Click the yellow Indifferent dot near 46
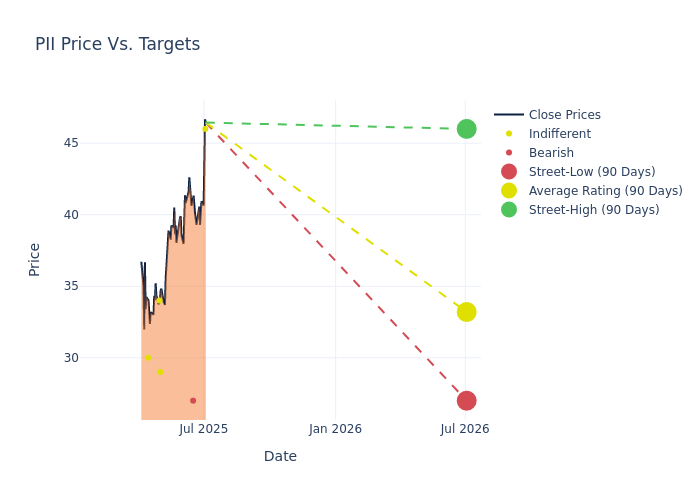Screen dimensions: 700x500 pos(205,128)
